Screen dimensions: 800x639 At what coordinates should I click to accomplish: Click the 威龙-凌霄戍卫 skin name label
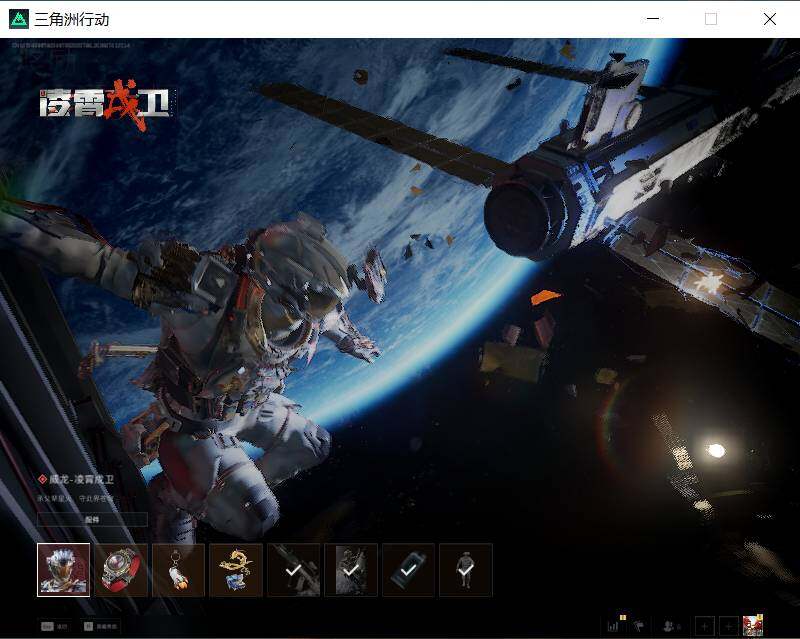81,479
